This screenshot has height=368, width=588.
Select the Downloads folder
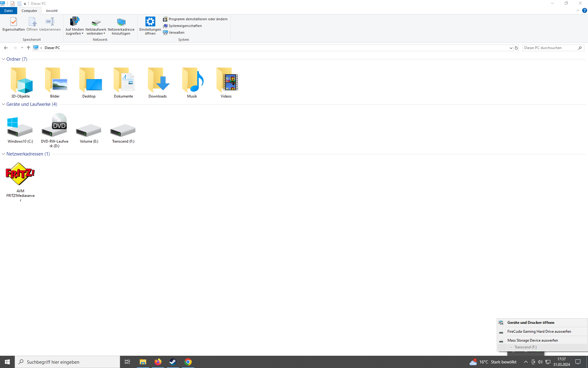coord(157,80)
